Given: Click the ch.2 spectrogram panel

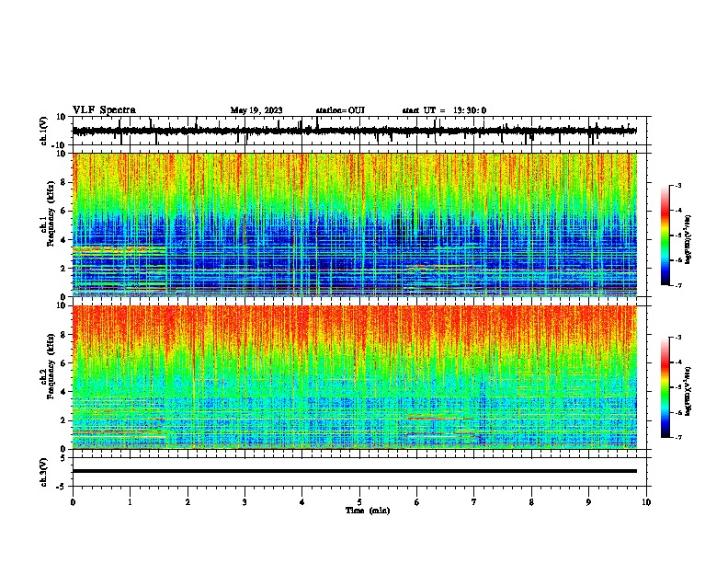Looking at the screenshot, I should coord(355,377).
